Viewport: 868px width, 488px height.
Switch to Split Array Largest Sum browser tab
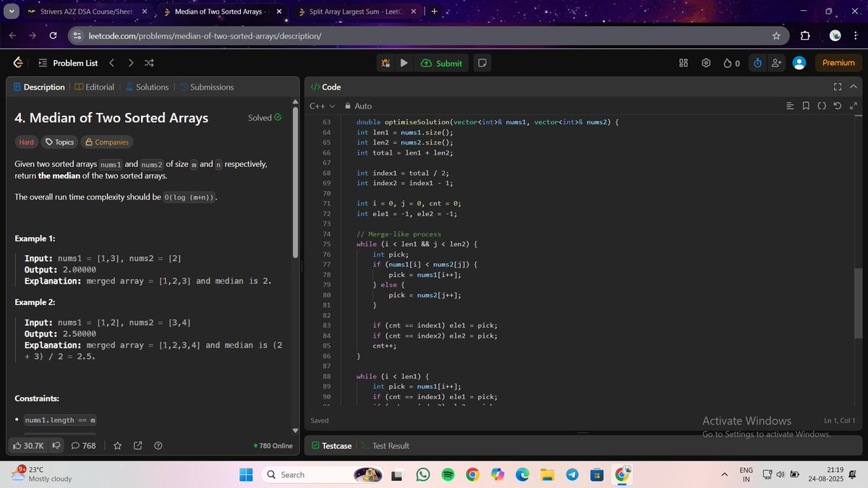pos(358,12)
